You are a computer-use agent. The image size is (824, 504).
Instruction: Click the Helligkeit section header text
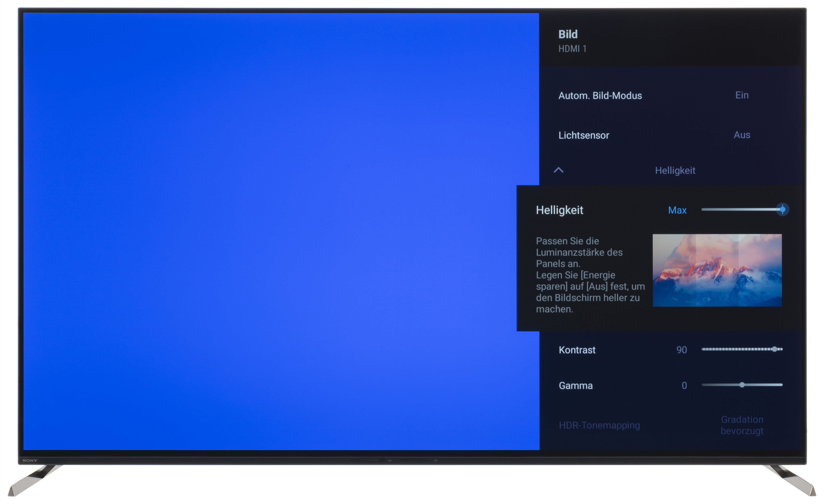[674, 171]
